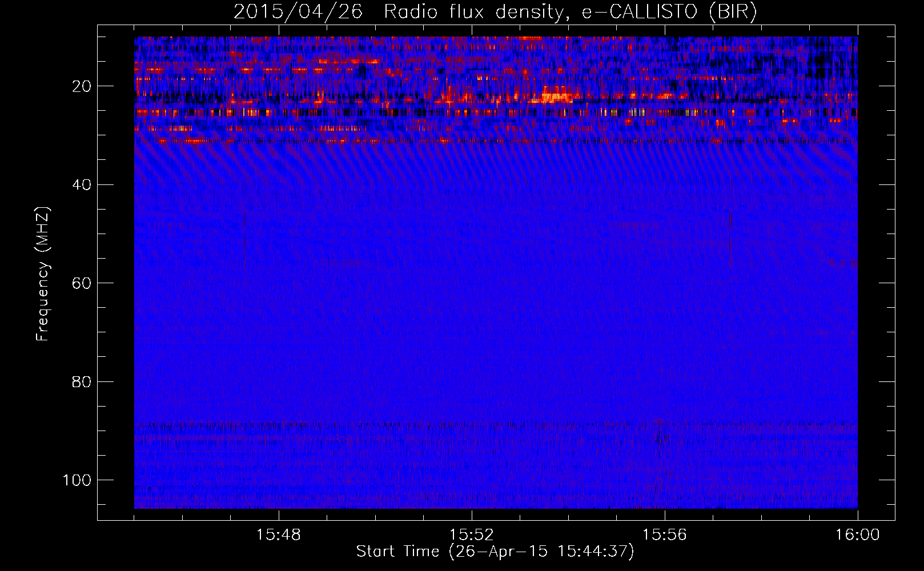Image resolution: width=924 pixels, height=571 pixels.
Task: Click the 40 MHz frequency label
Action: click(82, 184)
